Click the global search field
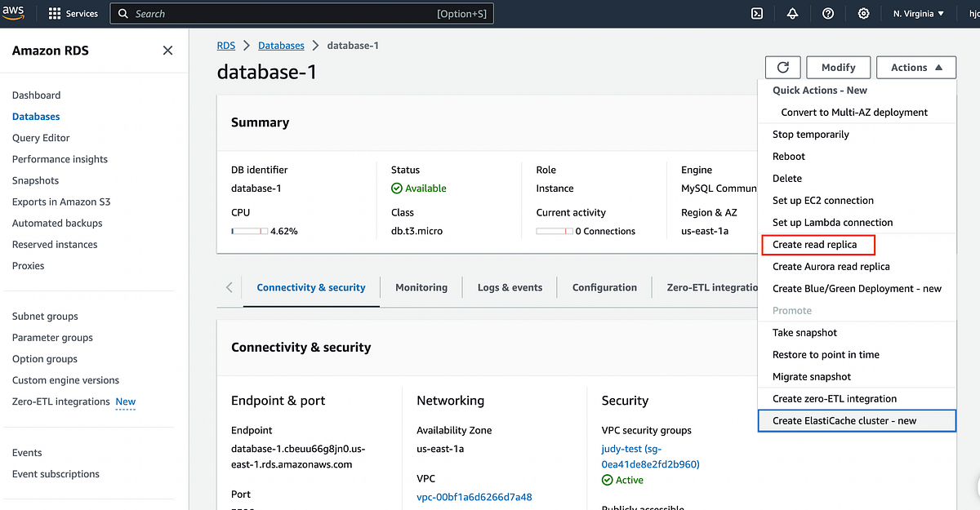 [x=302, y=13]
